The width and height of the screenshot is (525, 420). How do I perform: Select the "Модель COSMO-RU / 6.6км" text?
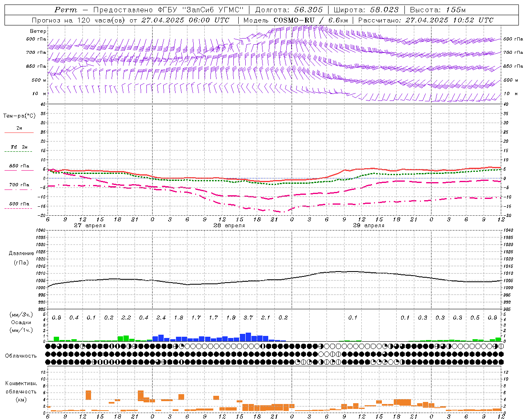point(296,20)
